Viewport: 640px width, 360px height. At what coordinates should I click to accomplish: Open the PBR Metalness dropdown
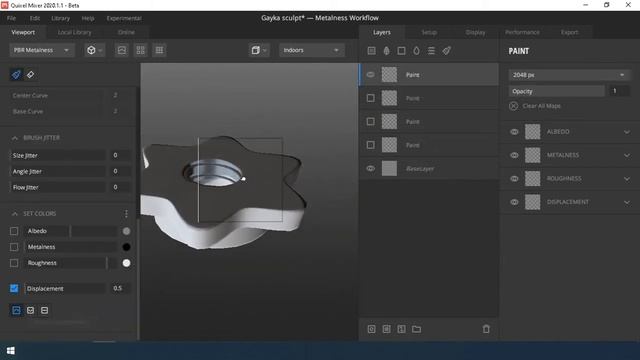pos(41,50)
